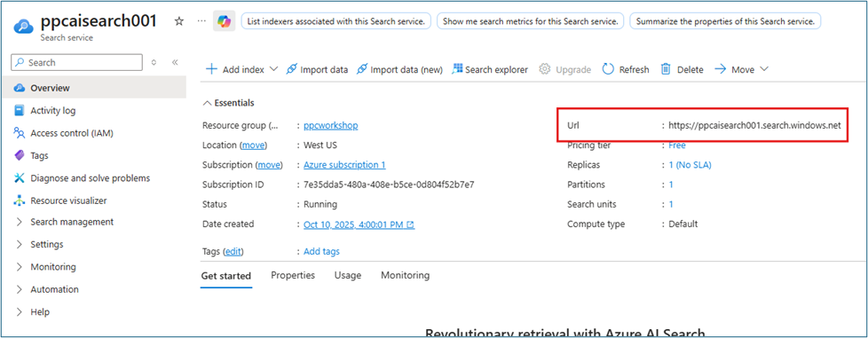
Task: Click the favorite star icon beside ppcaisearch001
Action: (x=178, y=21)
